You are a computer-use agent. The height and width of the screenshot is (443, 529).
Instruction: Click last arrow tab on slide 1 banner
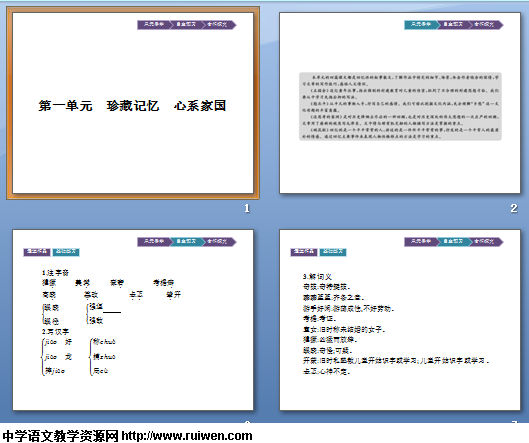(219, 25)
